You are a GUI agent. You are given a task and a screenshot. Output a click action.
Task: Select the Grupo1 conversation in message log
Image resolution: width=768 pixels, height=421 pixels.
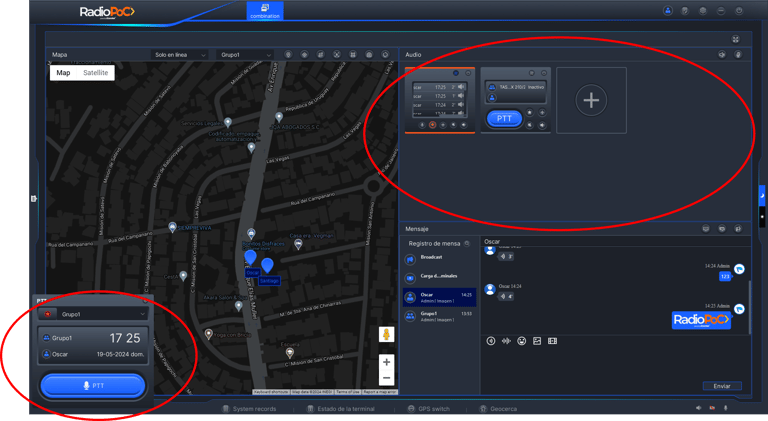click(x=439, y=316)
